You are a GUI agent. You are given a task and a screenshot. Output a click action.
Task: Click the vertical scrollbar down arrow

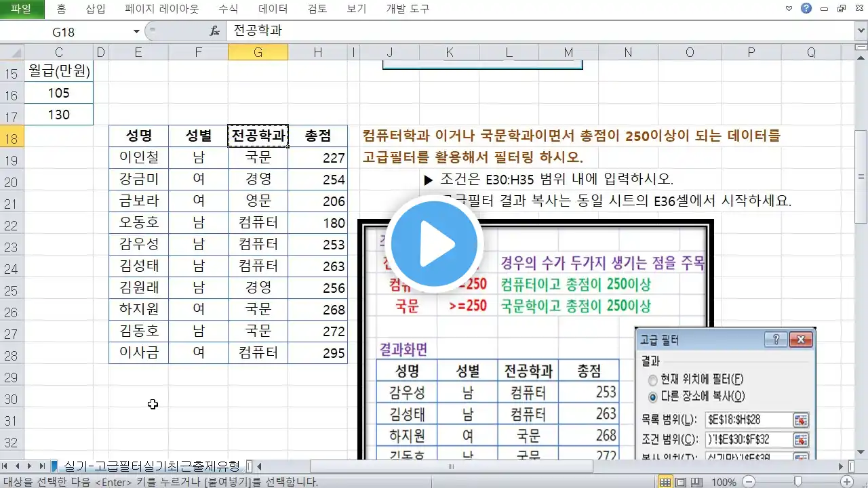861,453
